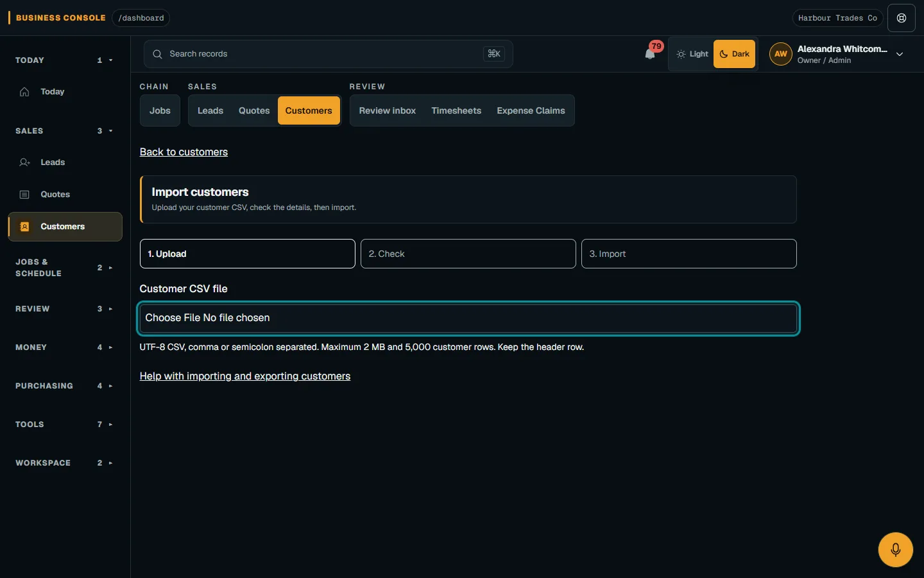Click the Quotes list icon in sidebar

click(24, 195)
